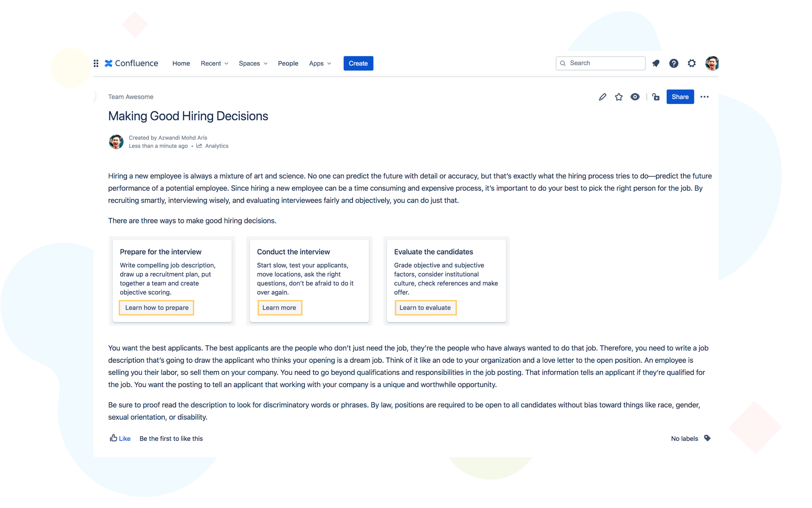Click Evaluate the candidates card heading
The height and width of the screenshot is (508, 812).
tap(433, 252)
